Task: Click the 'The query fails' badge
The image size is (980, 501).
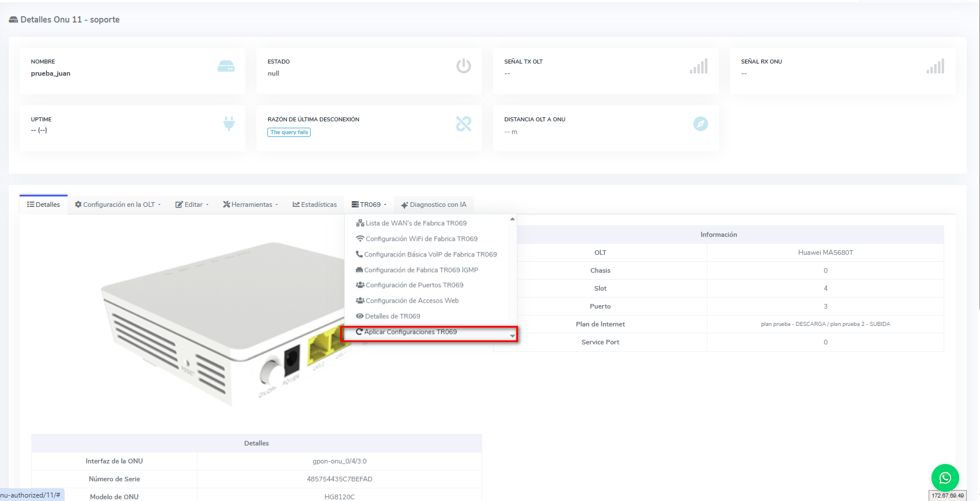Action: (x=289, y=132)
